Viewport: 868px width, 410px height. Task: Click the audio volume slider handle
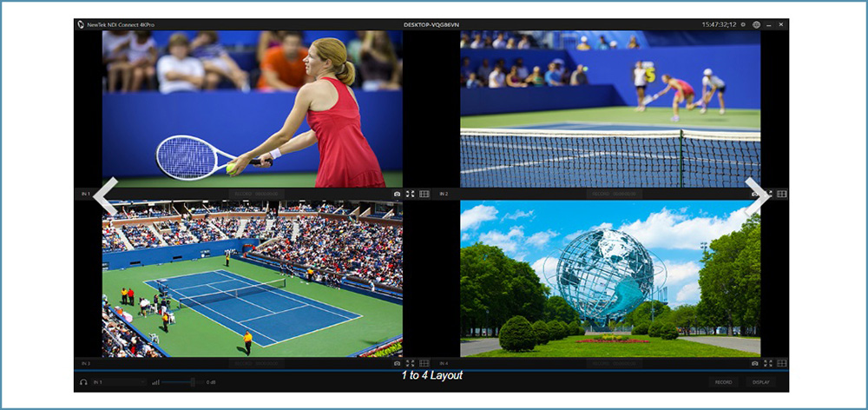pos(193,382)
